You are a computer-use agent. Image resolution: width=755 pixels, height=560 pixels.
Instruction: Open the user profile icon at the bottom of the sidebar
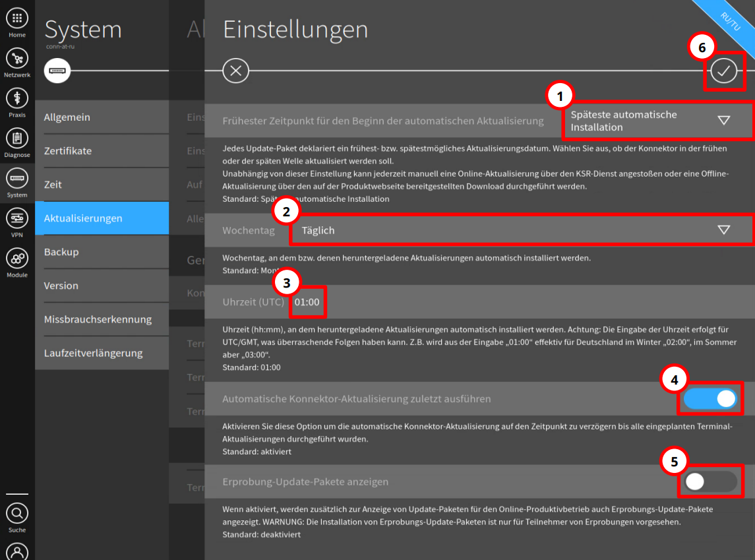coord(17,551)
